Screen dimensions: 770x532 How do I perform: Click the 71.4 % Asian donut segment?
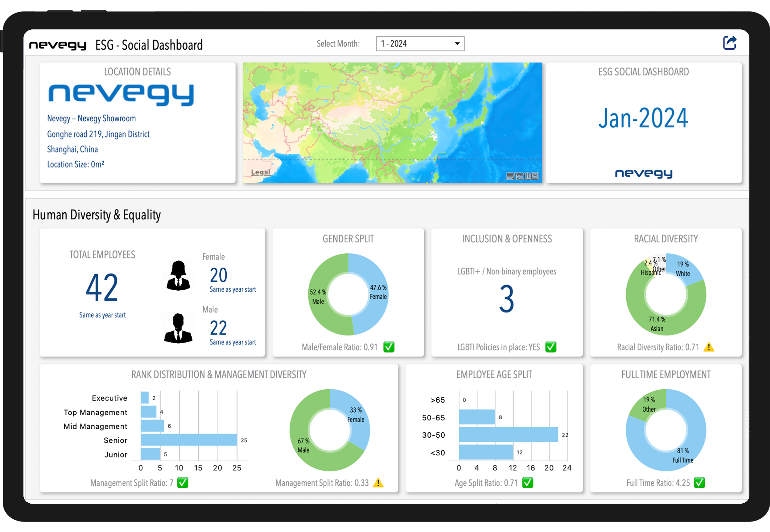(657, 324)
